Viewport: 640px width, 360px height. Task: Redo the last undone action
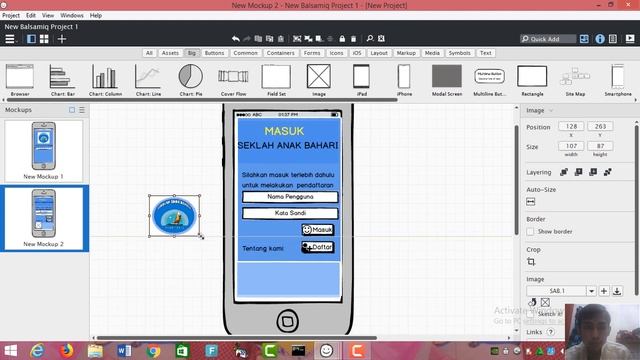click(247, 38)
